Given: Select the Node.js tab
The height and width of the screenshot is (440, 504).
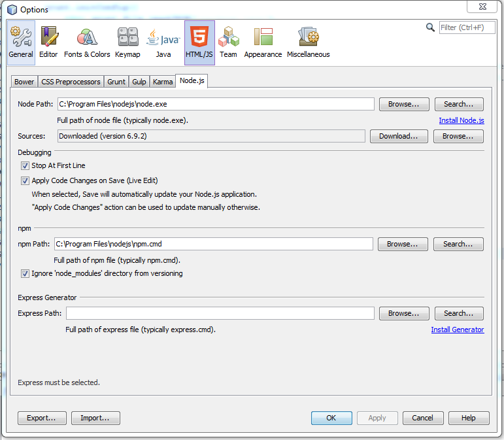Looking at the screenshot, I should pos(192,80).
